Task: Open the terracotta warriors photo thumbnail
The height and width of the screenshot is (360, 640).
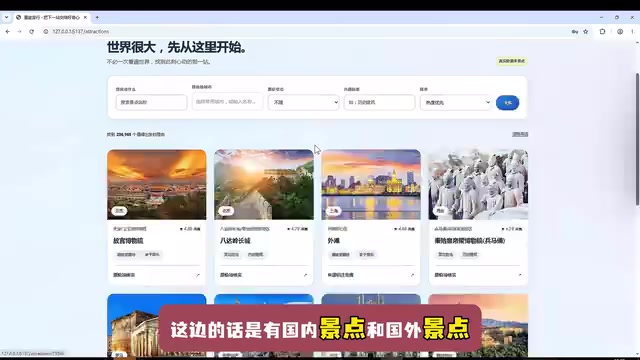Action: (x=478, y=184)
